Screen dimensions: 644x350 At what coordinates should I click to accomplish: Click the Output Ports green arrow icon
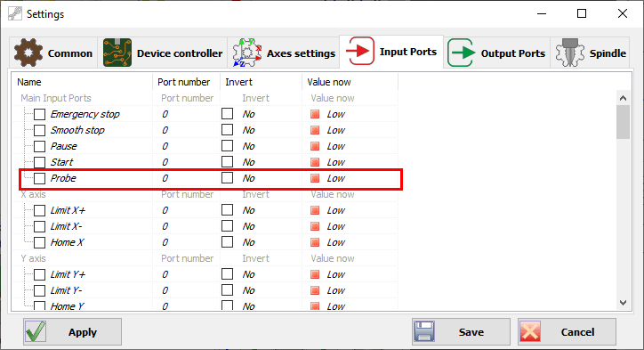point(462,53)
